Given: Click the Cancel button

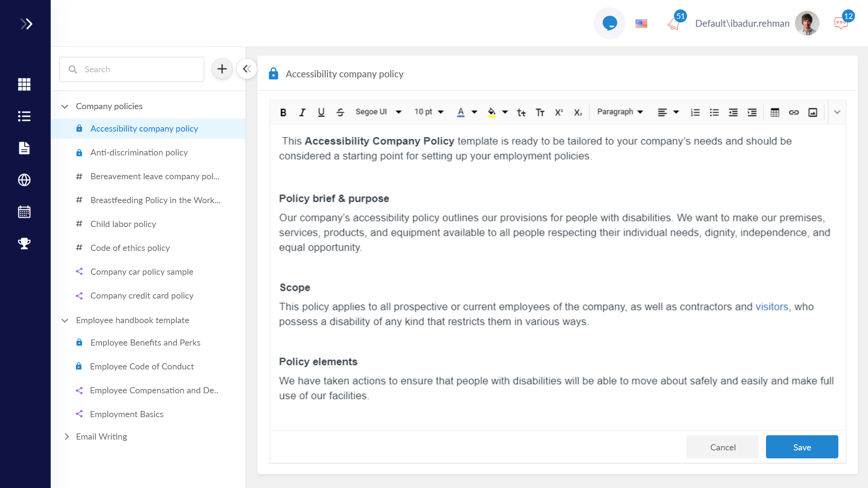Looking at the screenshot, I should coord(723,447).
